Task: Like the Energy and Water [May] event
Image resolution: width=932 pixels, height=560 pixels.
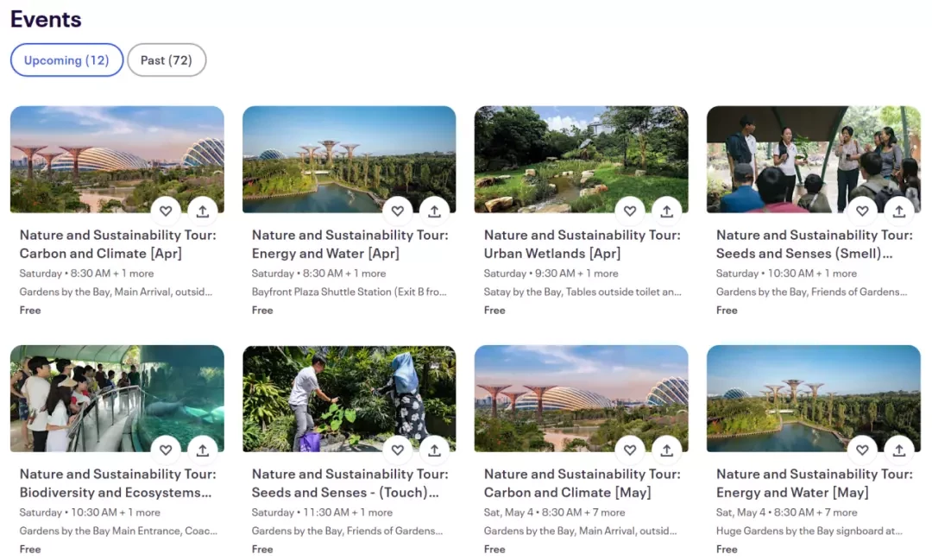Action: click(862, 450)
